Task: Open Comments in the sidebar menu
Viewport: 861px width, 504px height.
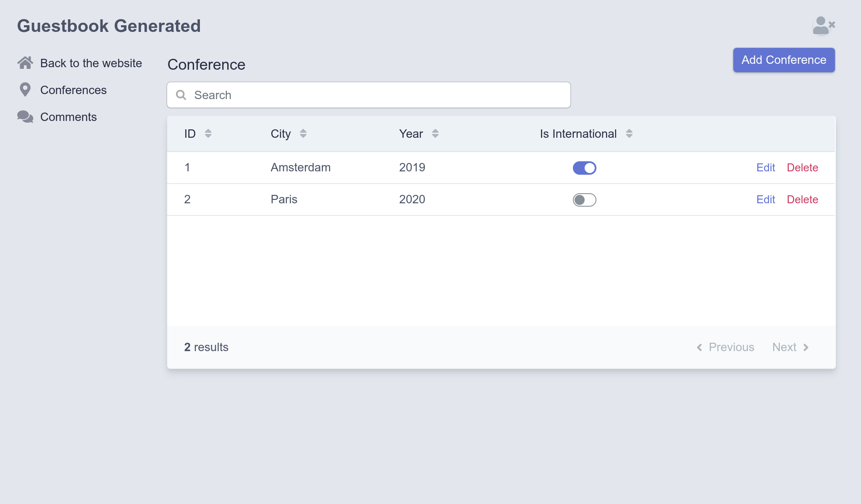Action: tap(68, 117)
